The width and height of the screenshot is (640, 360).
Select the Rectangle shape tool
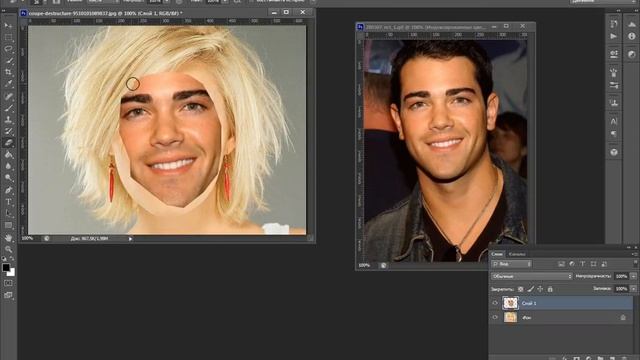8,225
